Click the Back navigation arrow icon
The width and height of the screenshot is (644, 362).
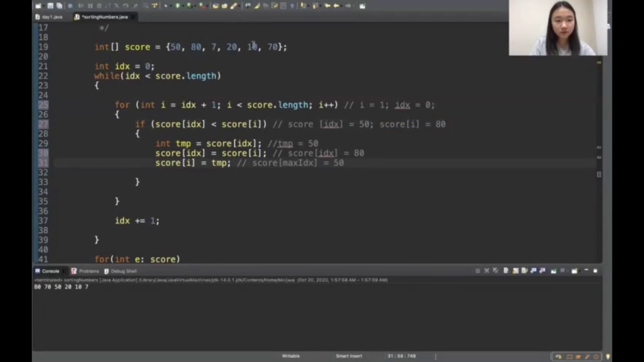(336, 6)
